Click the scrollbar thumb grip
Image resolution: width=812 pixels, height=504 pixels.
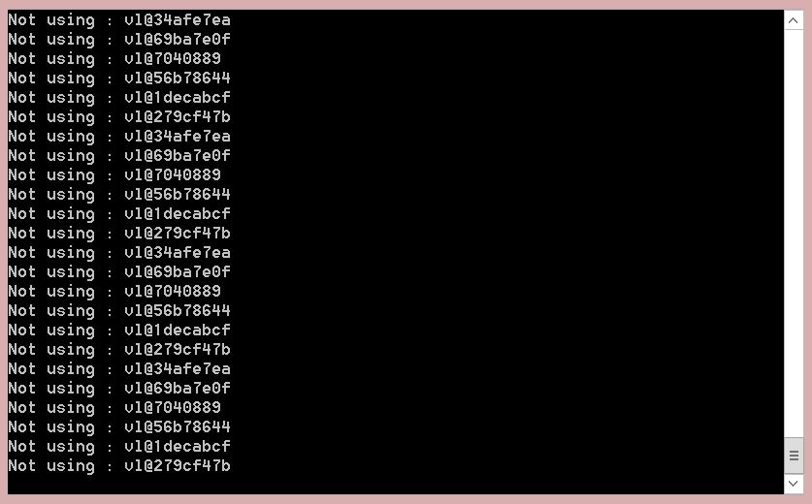point(794,456)
